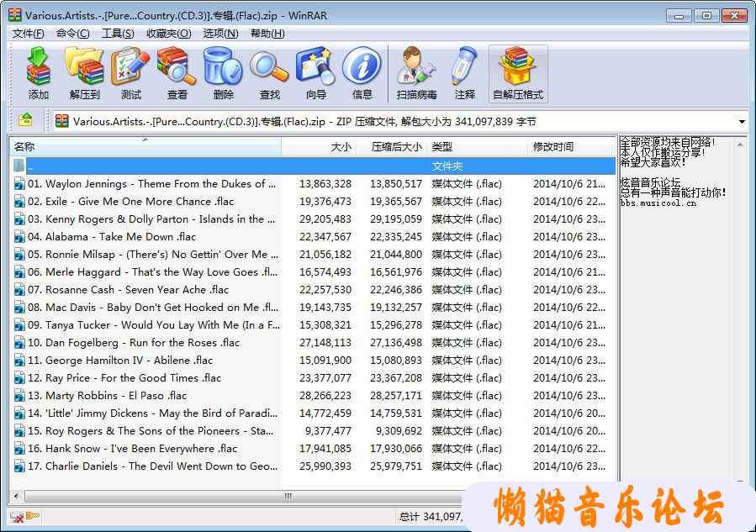
Task: Click file icon of 16. Hank Snow
Action: [x=19, y=449]
